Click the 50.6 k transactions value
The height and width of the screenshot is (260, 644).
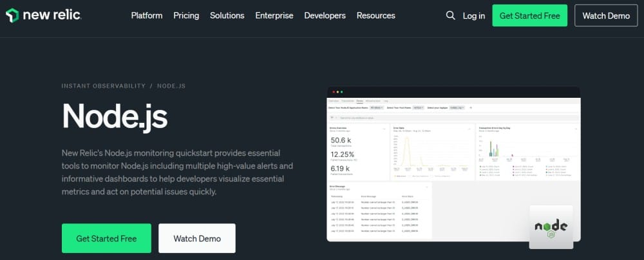(x=341, y=140)
